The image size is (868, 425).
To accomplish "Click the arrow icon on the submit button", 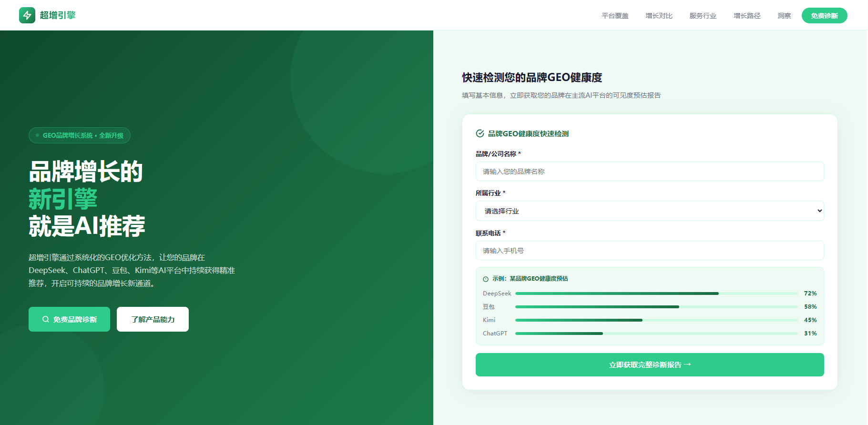I will pos(687,364).
